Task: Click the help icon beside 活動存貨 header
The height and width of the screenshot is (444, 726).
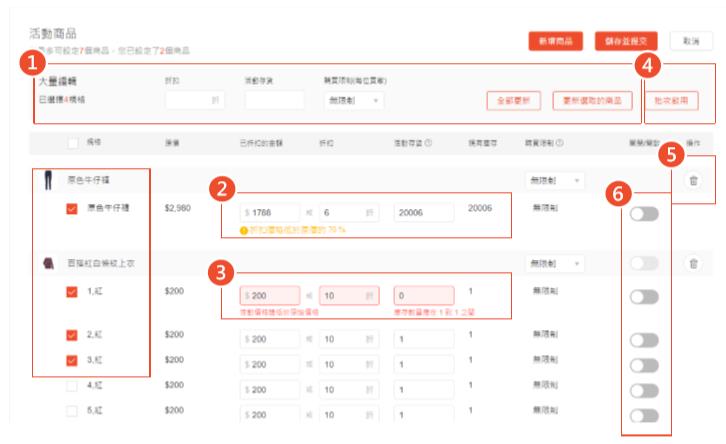Action: coord(428,143)
